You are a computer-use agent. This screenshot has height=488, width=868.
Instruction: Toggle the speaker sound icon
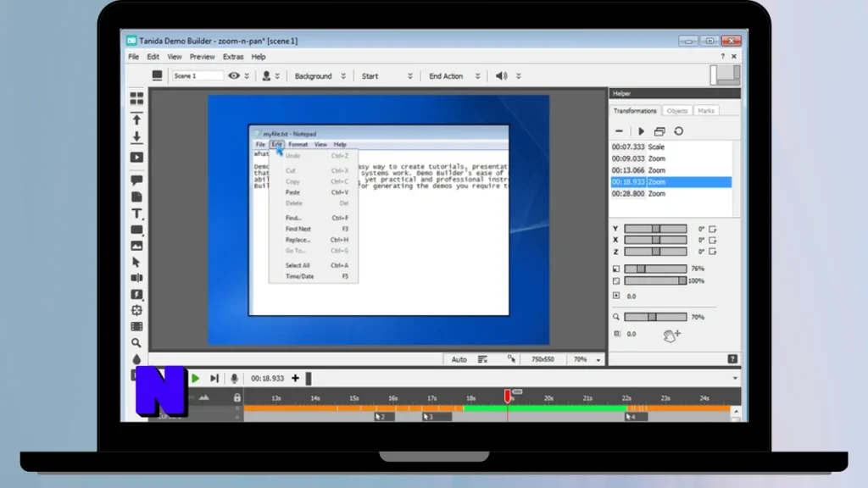(x=501, y=75)
